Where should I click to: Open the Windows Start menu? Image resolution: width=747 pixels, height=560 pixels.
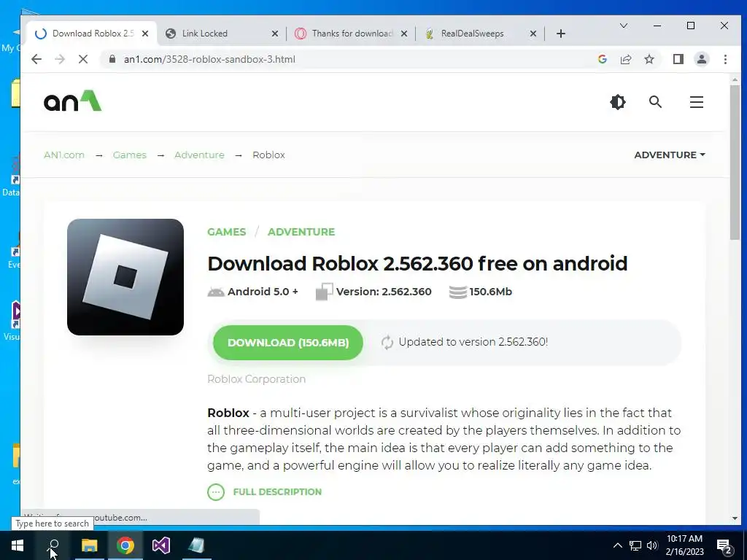click(18, 545)
